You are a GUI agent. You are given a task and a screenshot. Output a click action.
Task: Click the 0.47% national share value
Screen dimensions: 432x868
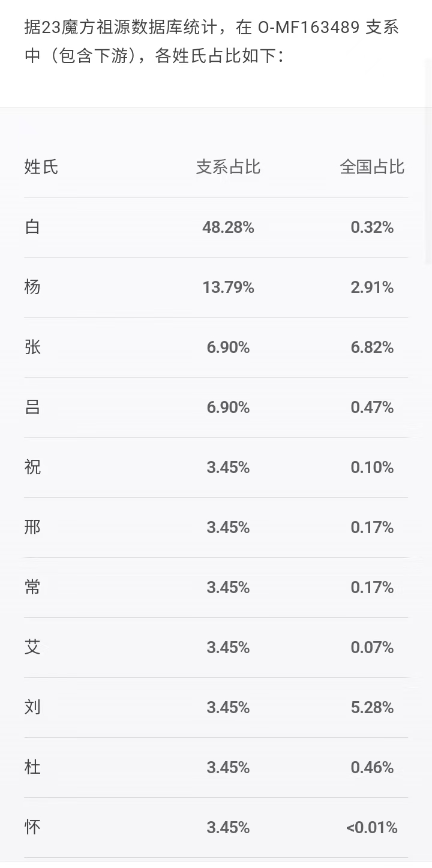click(372, 408)
